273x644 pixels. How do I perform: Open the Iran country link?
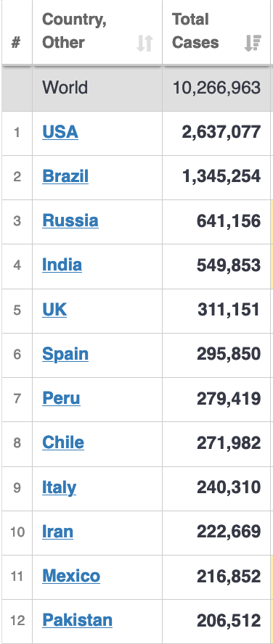[58, 531]
